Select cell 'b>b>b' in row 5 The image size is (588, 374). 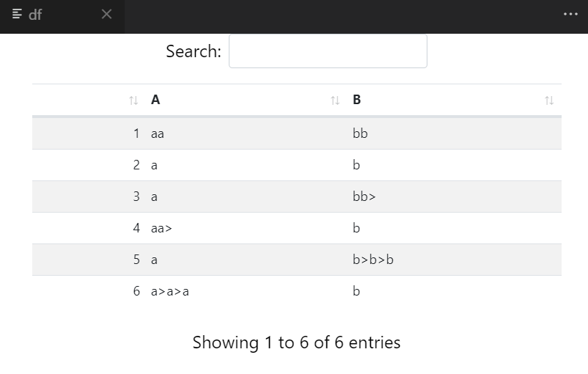(x=373, y=260)
